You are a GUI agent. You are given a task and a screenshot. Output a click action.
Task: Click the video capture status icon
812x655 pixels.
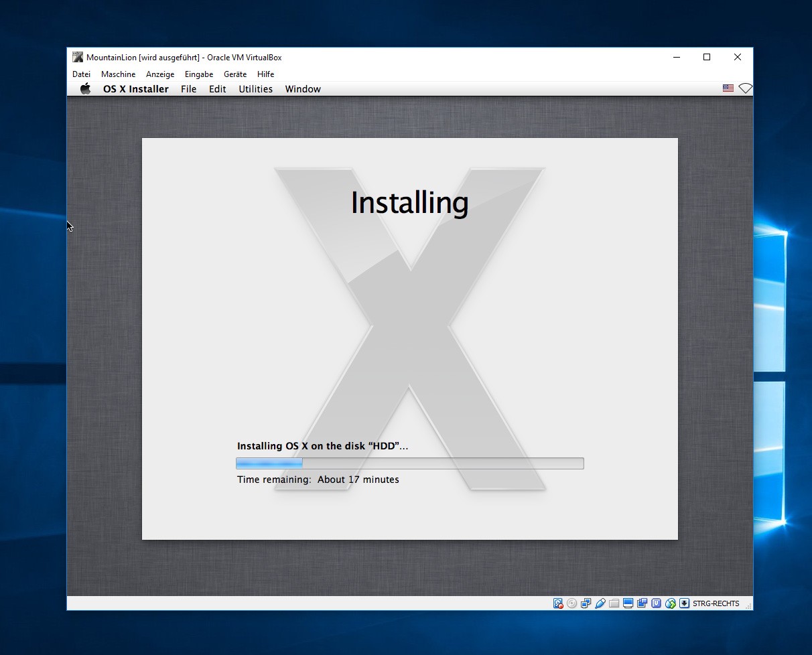point(642,603)
